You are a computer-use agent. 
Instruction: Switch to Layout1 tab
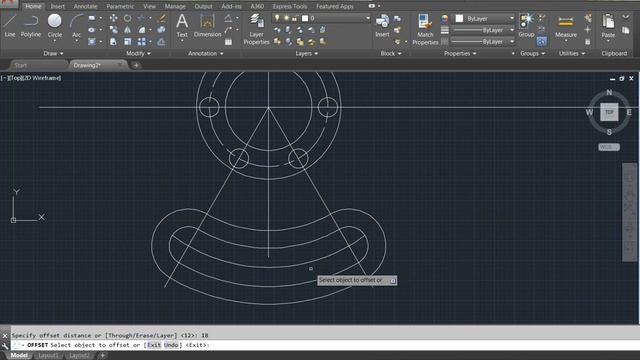tap(48, 356)
